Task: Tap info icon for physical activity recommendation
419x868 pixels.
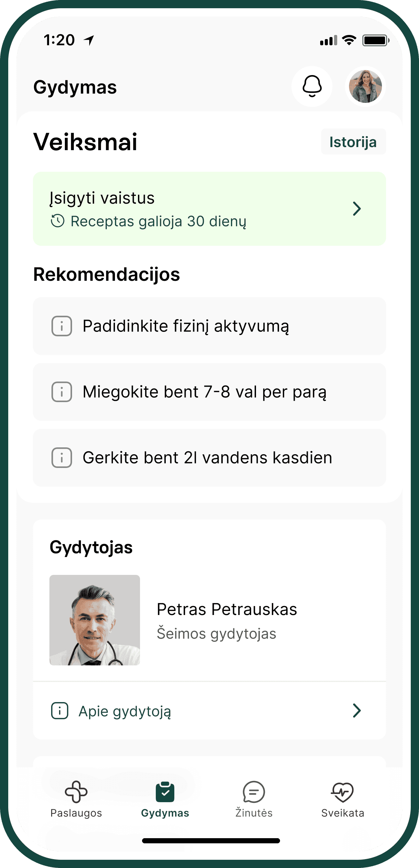Action: click(x=62, y=326)
